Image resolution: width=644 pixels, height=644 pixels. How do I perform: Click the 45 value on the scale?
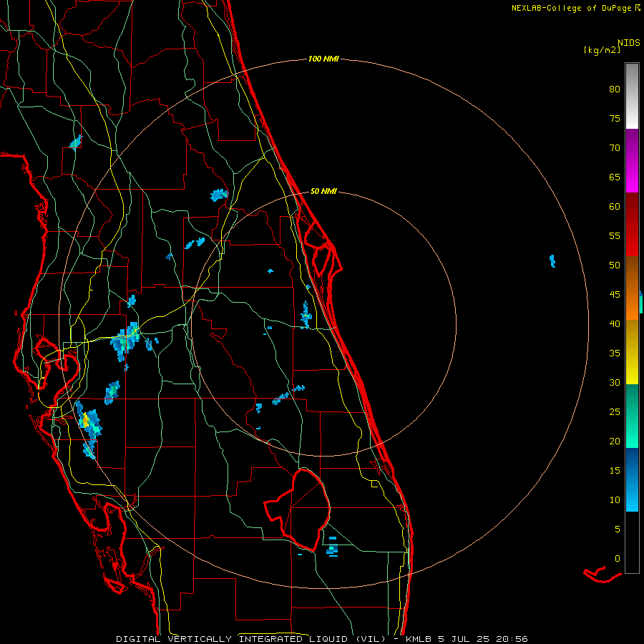615,295
